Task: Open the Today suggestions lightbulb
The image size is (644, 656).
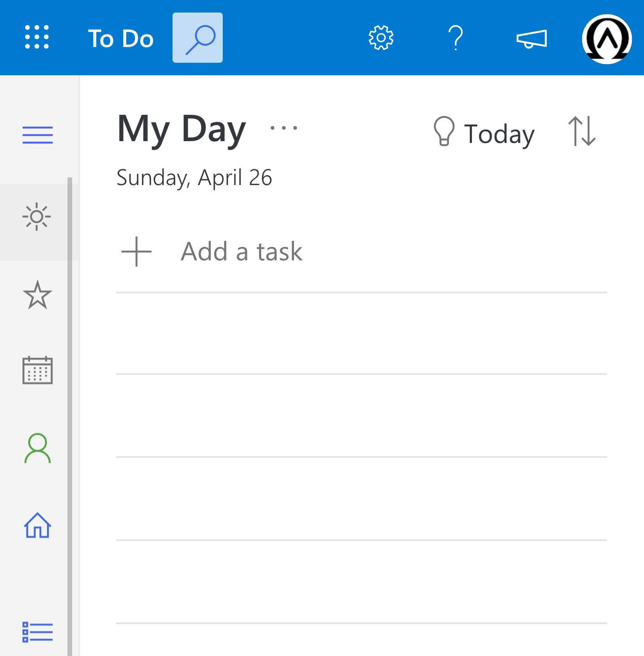Action: [444, 133]
